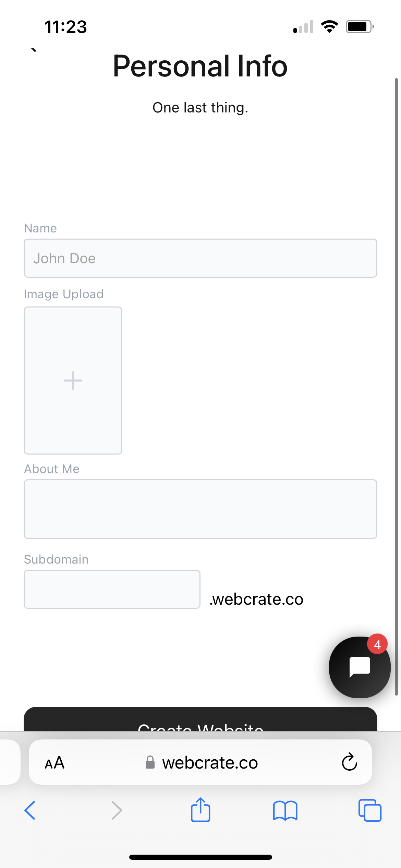Tap the battery indicator in status bar
Viewport: 401px width, 868px height.
coord(360,26)
